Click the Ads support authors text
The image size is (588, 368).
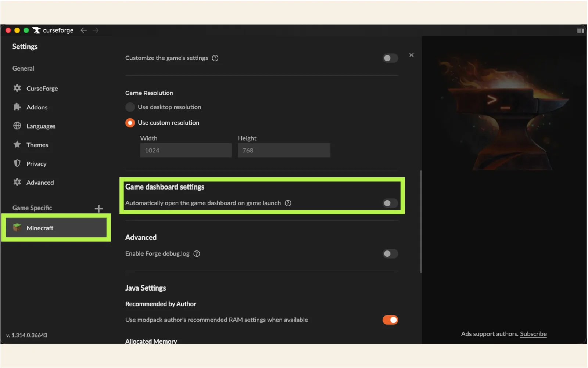(490, 334)
